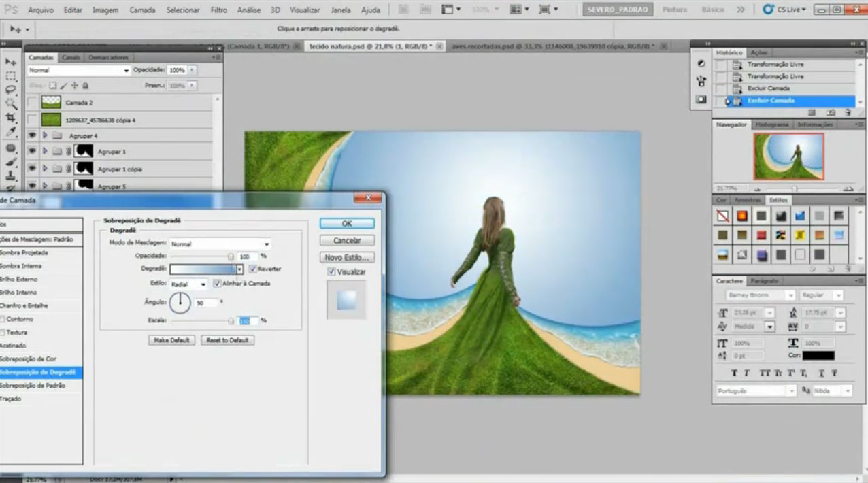
Task: Open the Estilo Radial dropdown
Action: click(x=188, y=284)
